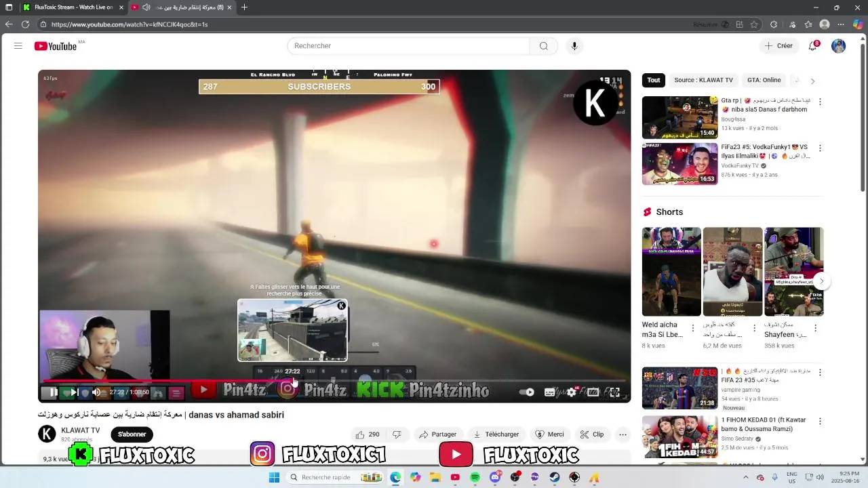The width and height of the screenshot is (868, 488).
Task: Add this page to favorites star
Action: (754, 24)
